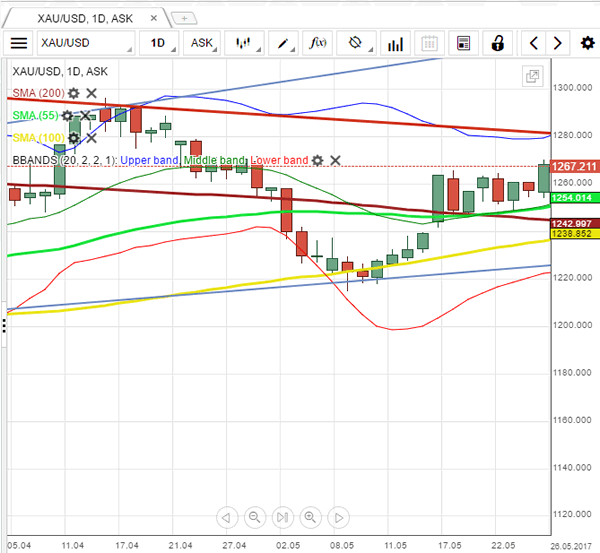Viewport: 600px width, 553px height.
Task: Toggle the chart lock icon
Action: (x=497, y=43)
